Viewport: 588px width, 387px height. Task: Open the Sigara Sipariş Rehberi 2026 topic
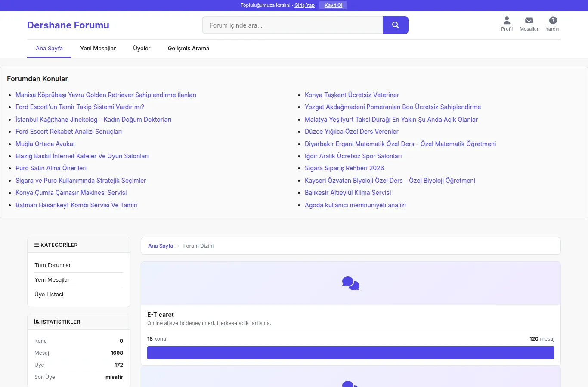pyautogui.click(x=344, y=168)
